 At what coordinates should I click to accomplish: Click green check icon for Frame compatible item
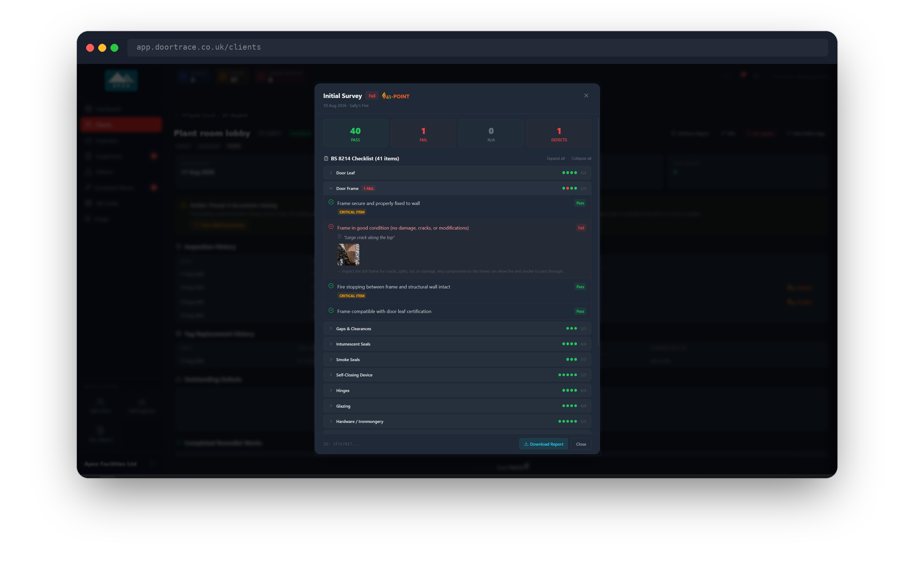(331, 310)
